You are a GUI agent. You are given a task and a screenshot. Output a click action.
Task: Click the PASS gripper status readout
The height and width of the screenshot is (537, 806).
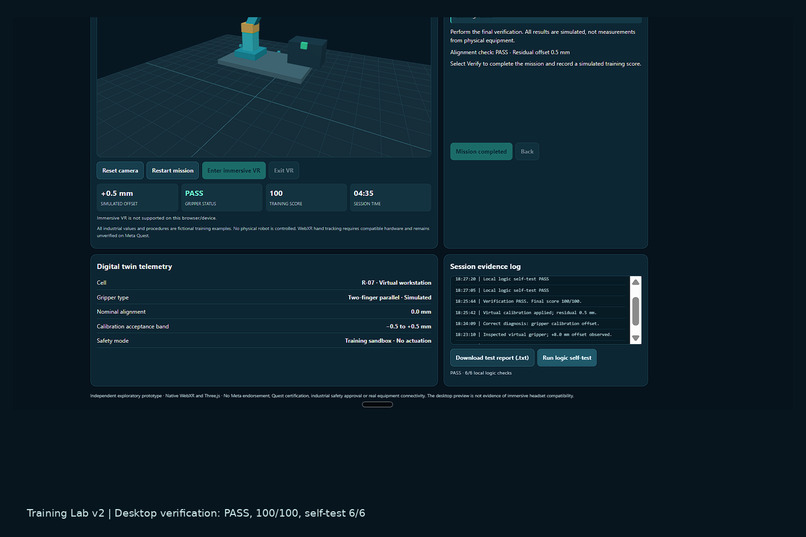coord(222,198)
